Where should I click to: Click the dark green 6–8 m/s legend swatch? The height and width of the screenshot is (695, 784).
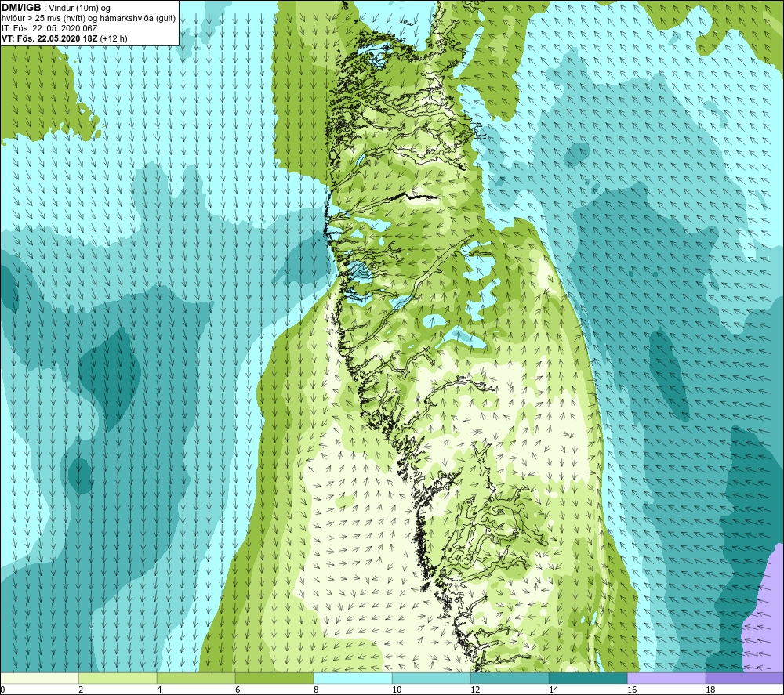274,679
